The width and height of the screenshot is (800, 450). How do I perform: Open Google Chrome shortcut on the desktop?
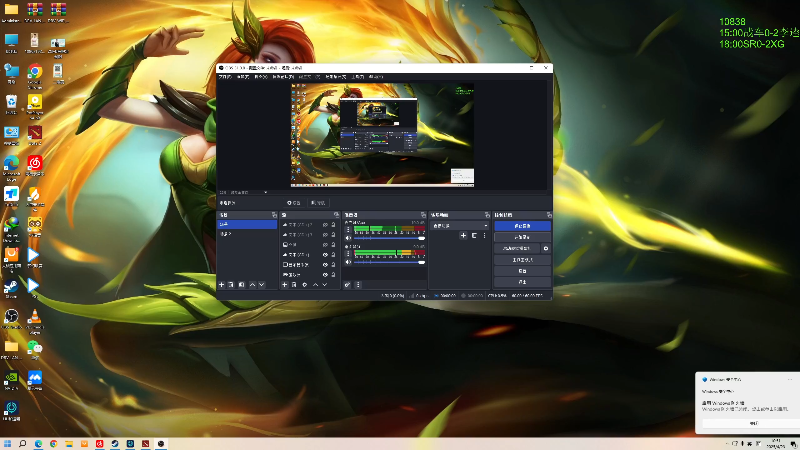pos(35,74)
